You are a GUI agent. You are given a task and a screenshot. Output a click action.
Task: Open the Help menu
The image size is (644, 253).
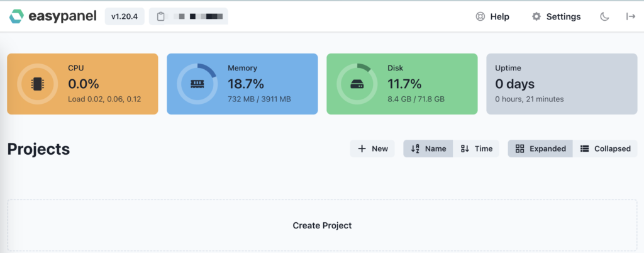492,16
